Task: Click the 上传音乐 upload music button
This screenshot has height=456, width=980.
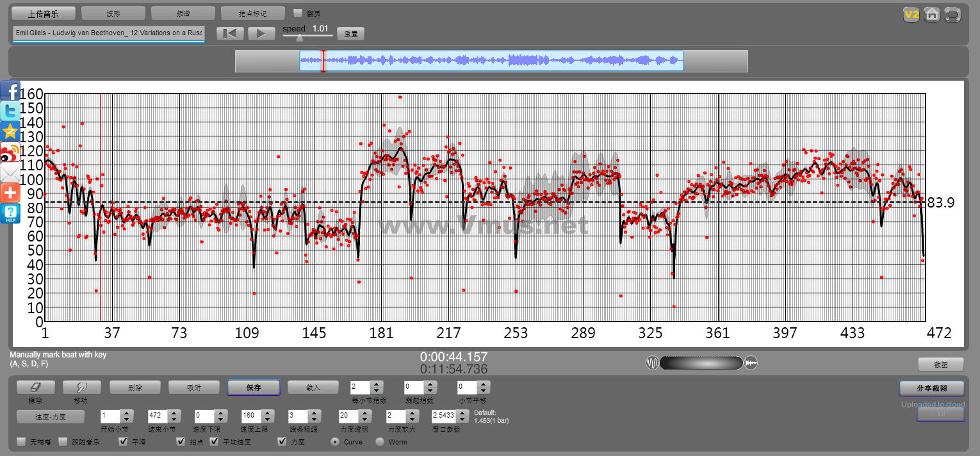Action: tap(44, 13)
